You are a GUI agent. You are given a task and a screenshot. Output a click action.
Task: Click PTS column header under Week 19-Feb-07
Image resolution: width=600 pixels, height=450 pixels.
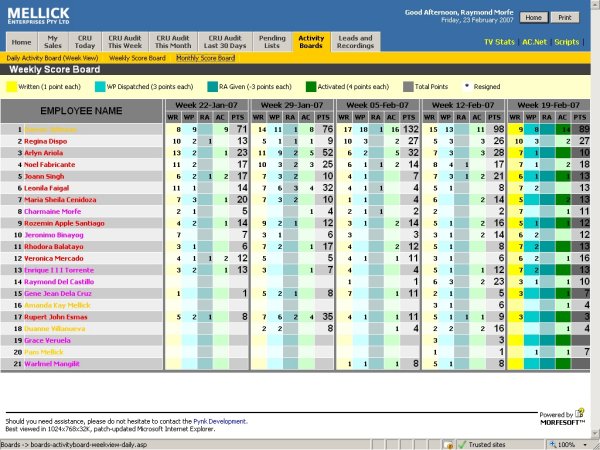[x=580, y=117]
